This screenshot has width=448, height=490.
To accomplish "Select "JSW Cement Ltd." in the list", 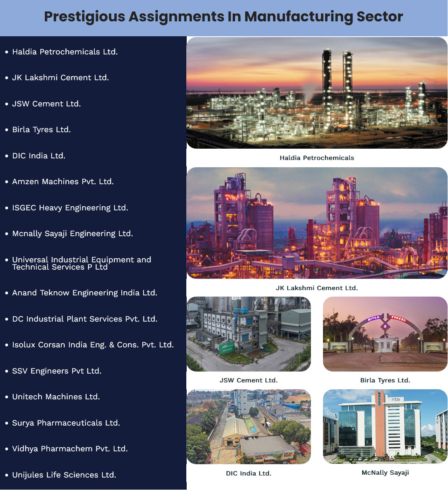I will (x=46, y=104).
